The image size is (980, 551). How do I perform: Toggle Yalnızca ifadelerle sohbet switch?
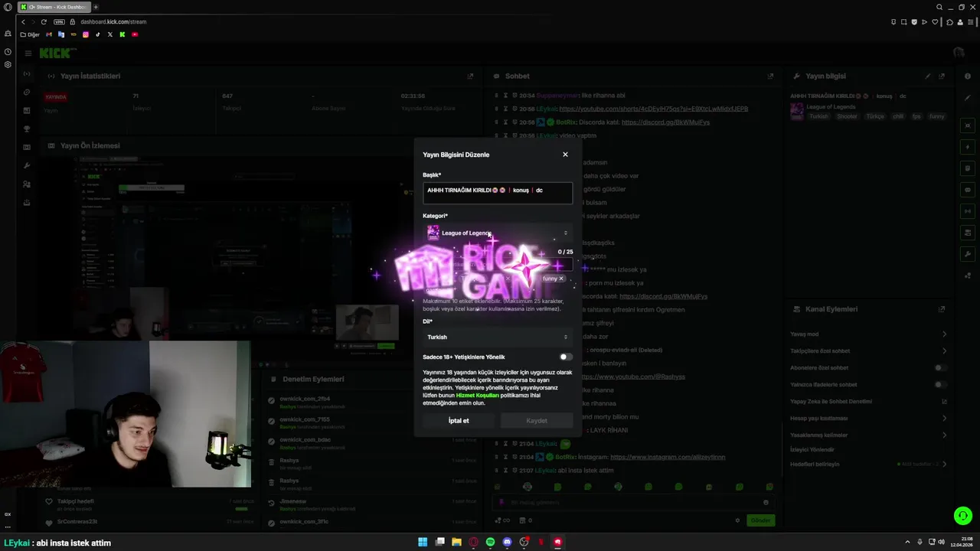coord(941,385)
